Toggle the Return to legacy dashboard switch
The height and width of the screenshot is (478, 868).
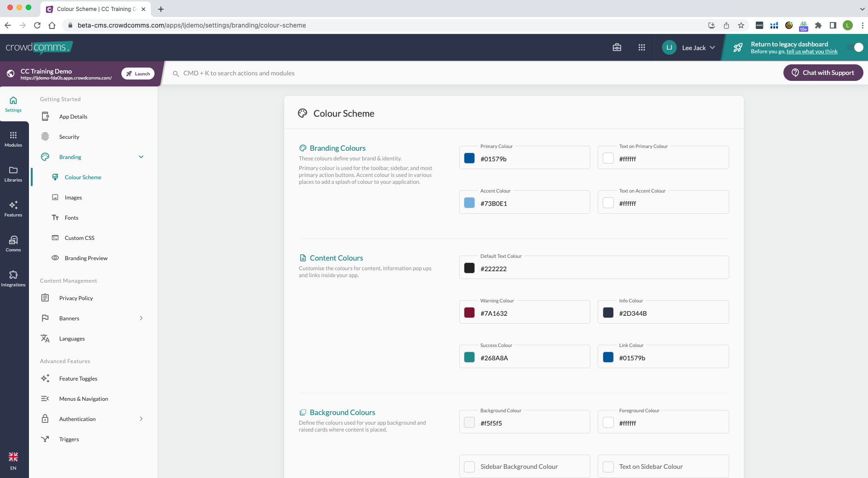point(857,47)
